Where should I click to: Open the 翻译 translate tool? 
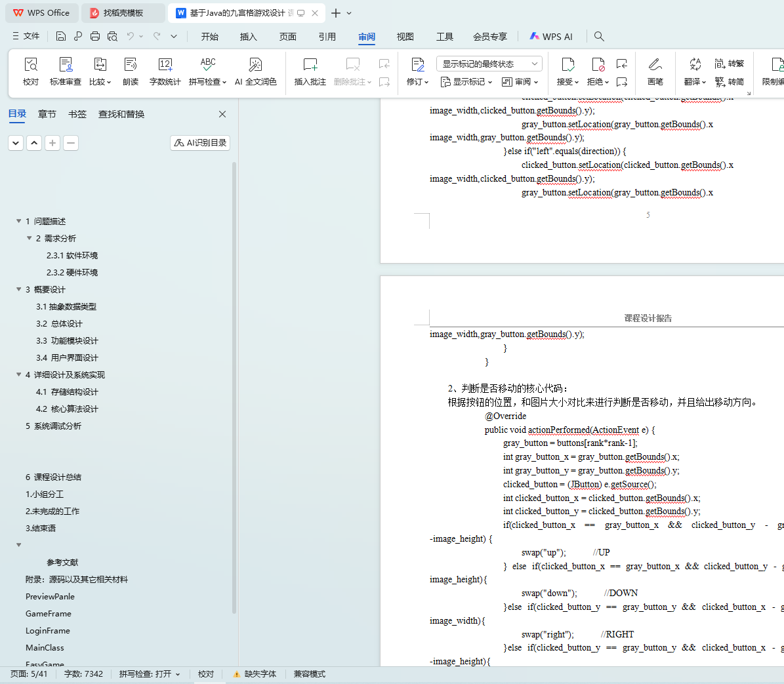[x=695, y=71]
